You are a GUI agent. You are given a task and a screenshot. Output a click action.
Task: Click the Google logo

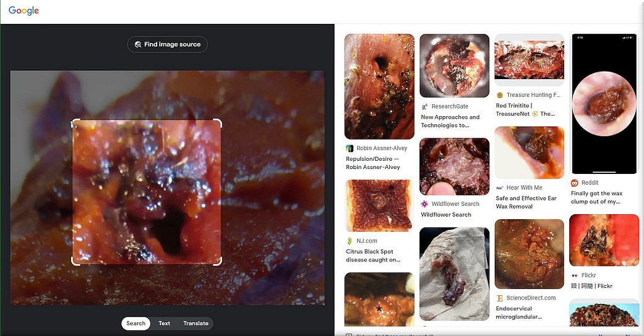(24, 11)
